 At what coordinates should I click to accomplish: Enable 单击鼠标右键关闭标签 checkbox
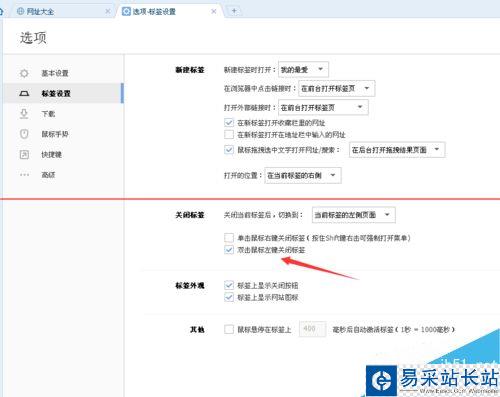pos(229,238)
